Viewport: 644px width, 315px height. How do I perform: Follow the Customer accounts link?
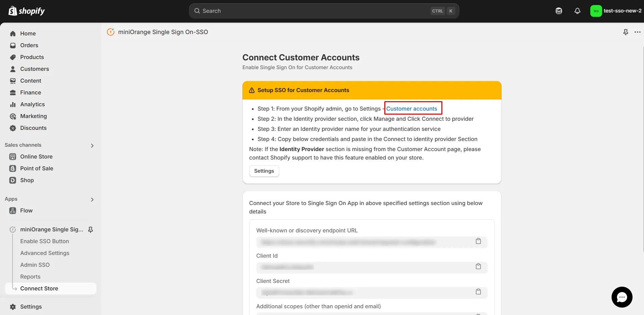pos(412,109)
